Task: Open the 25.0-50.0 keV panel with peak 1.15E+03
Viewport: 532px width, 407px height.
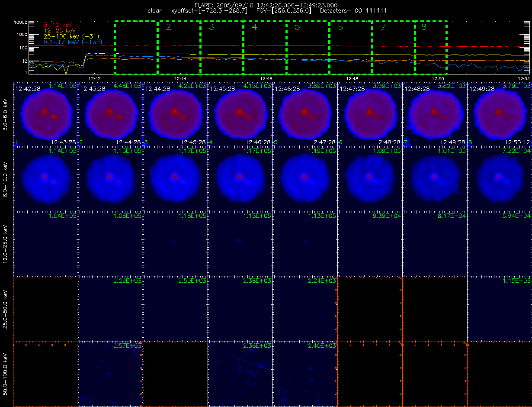Action: point(500,309)
